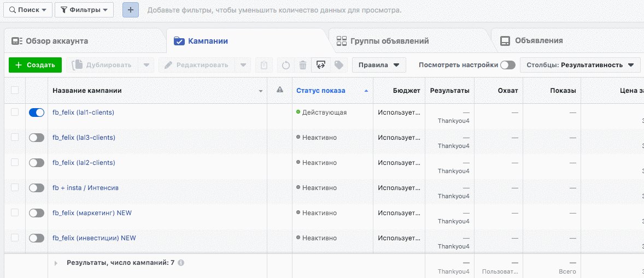Click the green Создать button
644x278 pixels.
pyautogui.click(x=35, y=65)
